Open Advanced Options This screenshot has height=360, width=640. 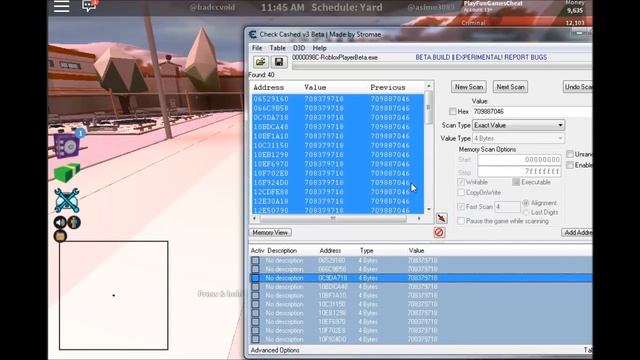pos(275,350)
